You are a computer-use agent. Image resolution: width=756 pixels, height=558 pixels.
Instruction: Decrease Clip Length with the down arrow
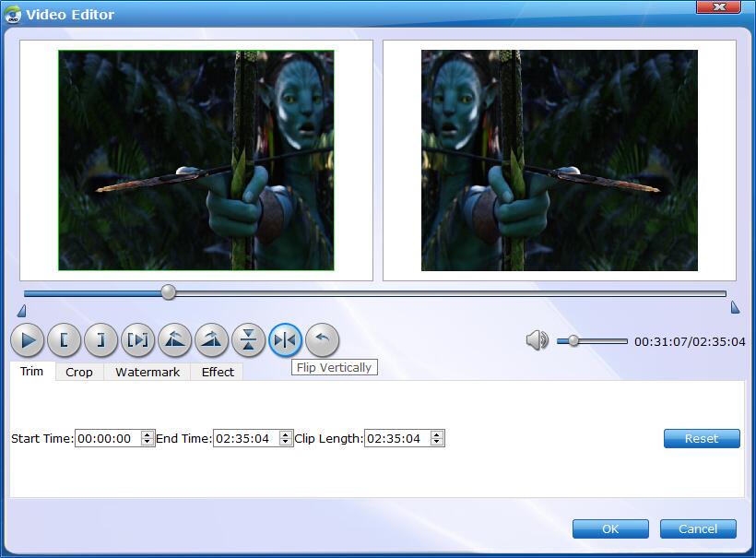click(437, 443)
